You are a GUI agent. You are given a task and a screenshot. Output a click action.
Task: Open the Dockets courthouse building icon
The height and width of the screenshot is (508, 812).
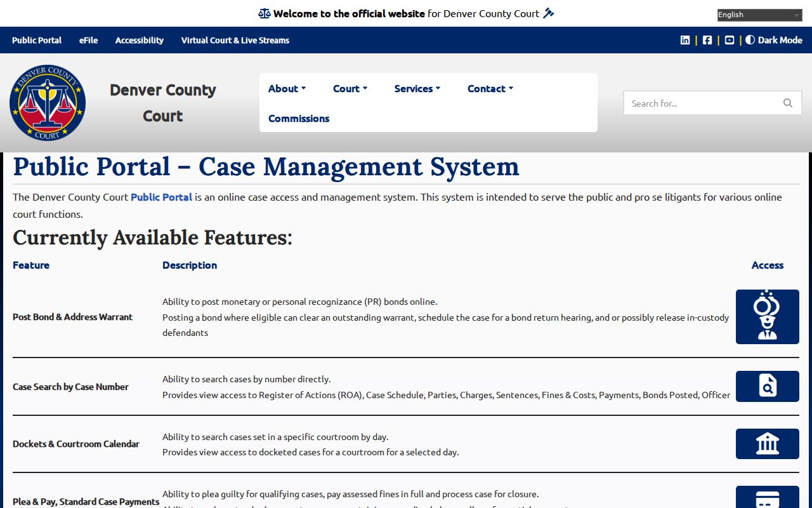point(768,444)
